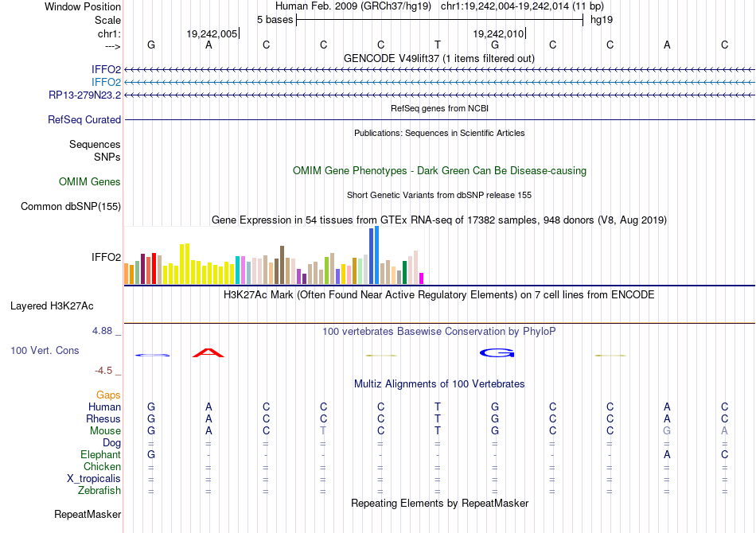
Task: Click base T in the top sequence ruler
Action: click(x=438, y=45)
